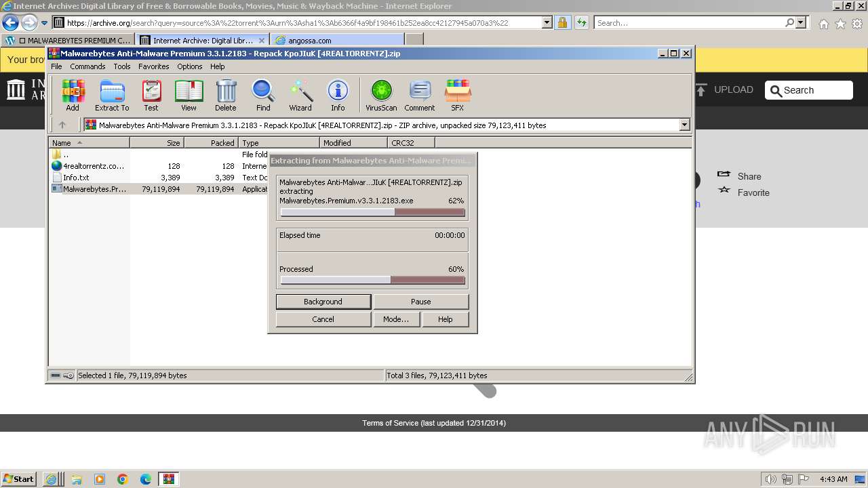
Task: Open the Favorites menu in WinRAR
Action: point(154,66)
